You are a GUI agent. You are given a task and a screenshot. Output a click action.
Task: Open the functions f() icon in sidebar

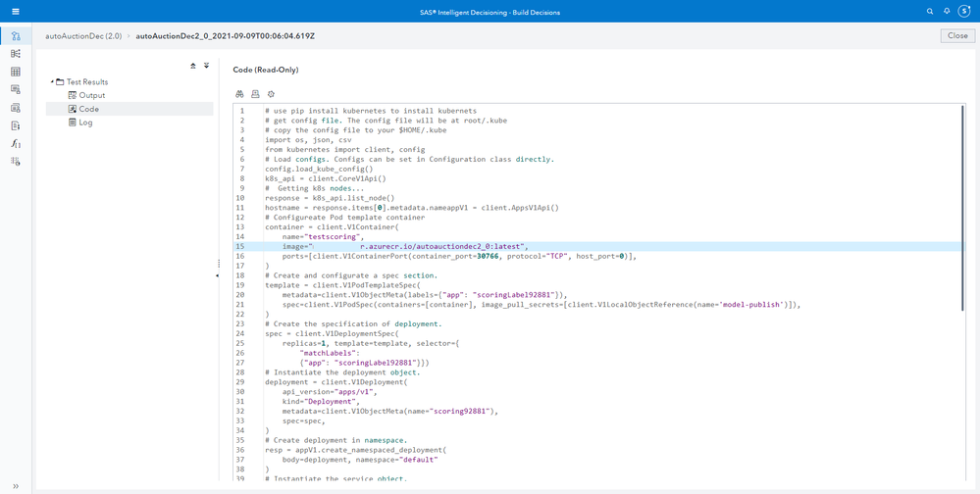pyautogui.click(x=16, y=144)
